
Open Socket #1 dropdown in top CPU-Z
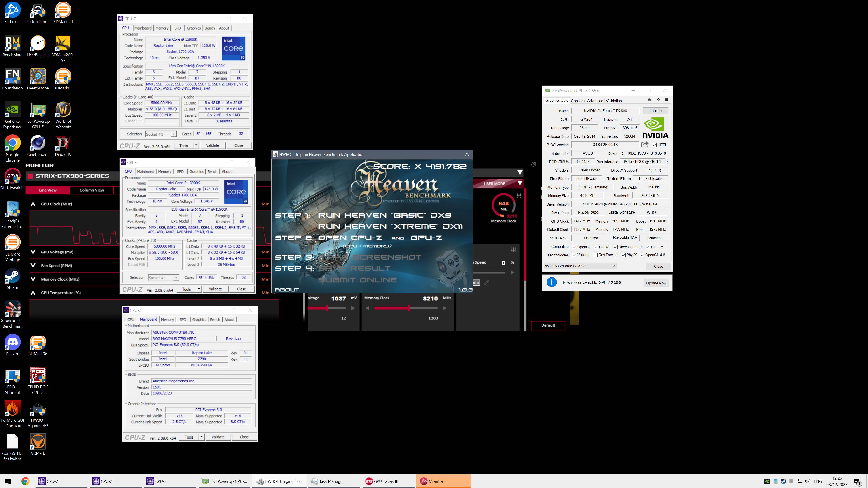click(161, 134)
